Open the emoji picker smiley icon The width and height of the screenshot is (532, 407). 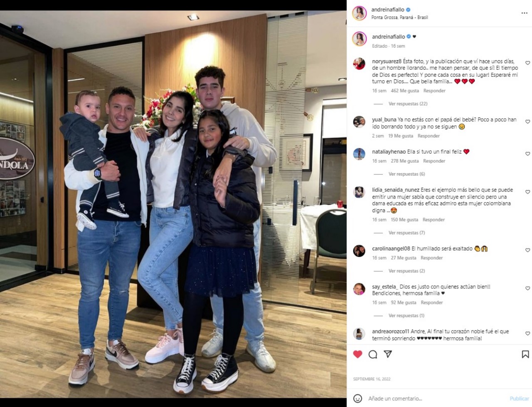click(x=357, y=398)
